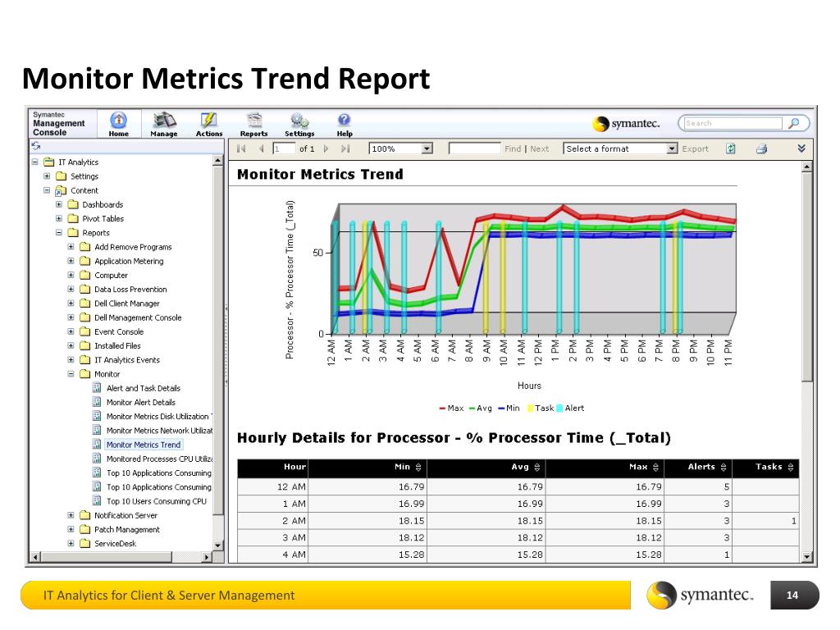Click the page number input field
Image resolution: width=840 pixels, height=630 pixels.
click(x=284, y=148)
